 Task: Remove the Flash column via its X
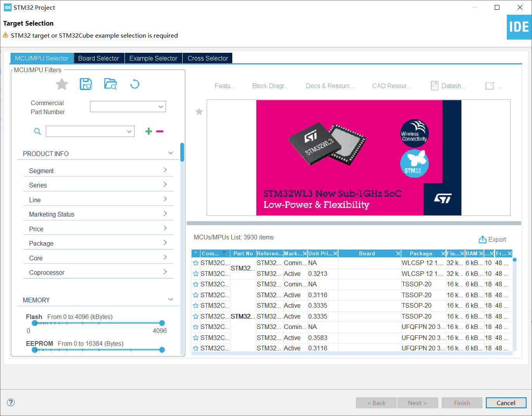[x=462, y=253]
